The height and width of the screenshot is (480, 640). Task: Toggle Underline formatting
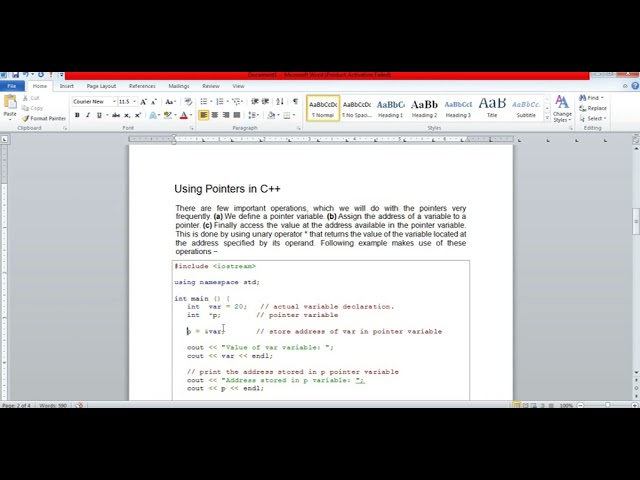click(99, 116)
